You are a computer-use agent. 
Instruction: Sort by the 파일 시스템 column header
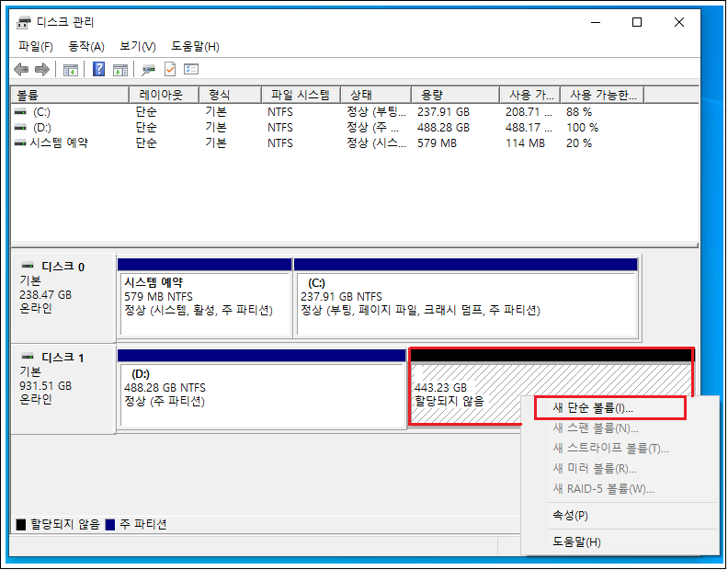pos(301,96)
